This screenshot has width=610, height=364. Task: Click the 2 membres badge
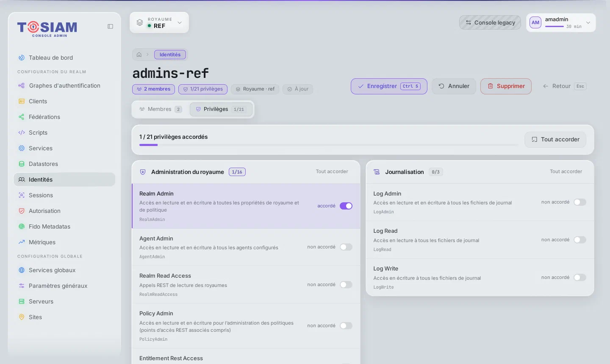pos(153,89)
